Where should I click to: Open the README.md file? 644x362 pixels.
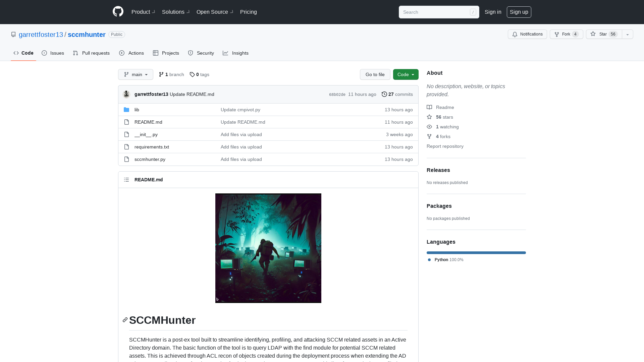148,122
